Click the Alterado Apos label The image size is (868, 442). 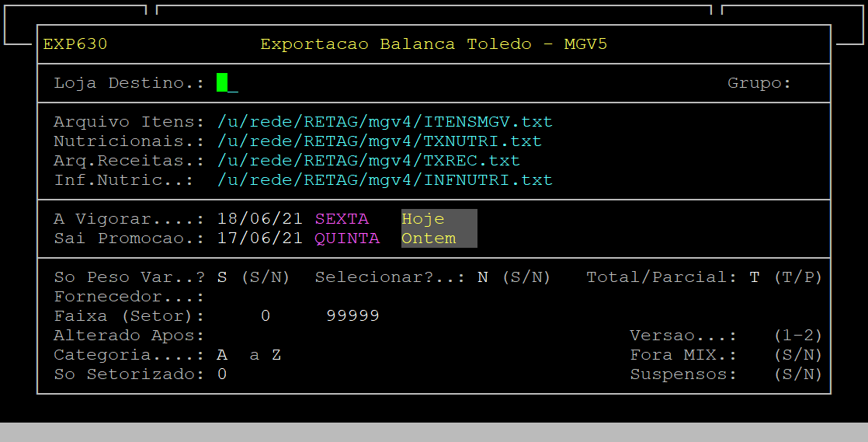pyautogui.click(x=130, y=336)
